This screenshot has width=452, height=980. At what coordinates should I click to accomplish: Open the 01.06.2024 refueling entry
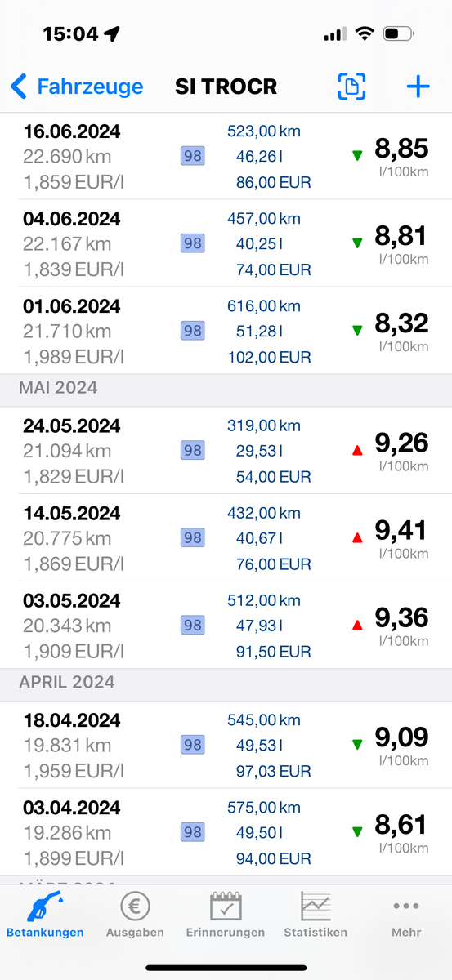pyautogui.click(x=226, y=331)
